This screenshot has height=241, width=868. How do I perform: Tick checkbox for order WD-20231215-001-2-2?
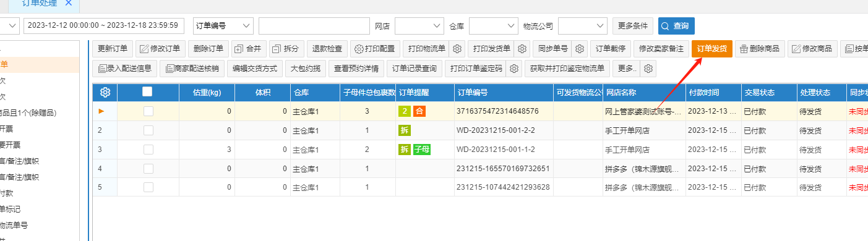tap(148, 130)
